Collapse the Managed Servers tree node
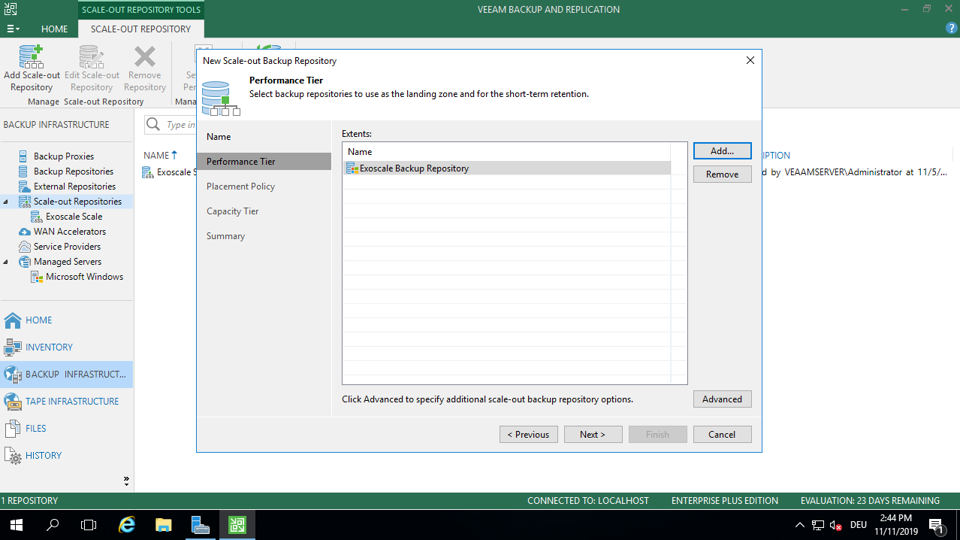 coord(6,262)
